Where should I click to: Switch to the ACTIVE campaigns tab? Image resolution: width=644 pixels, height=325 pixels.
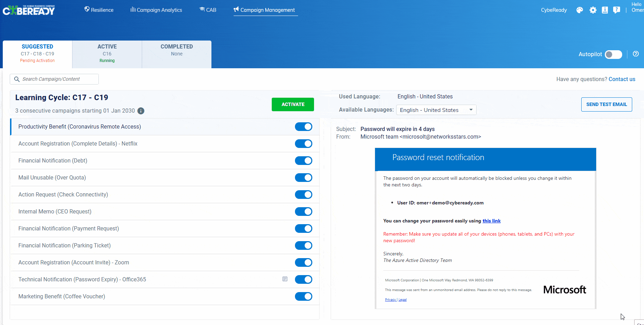(107, 53)
